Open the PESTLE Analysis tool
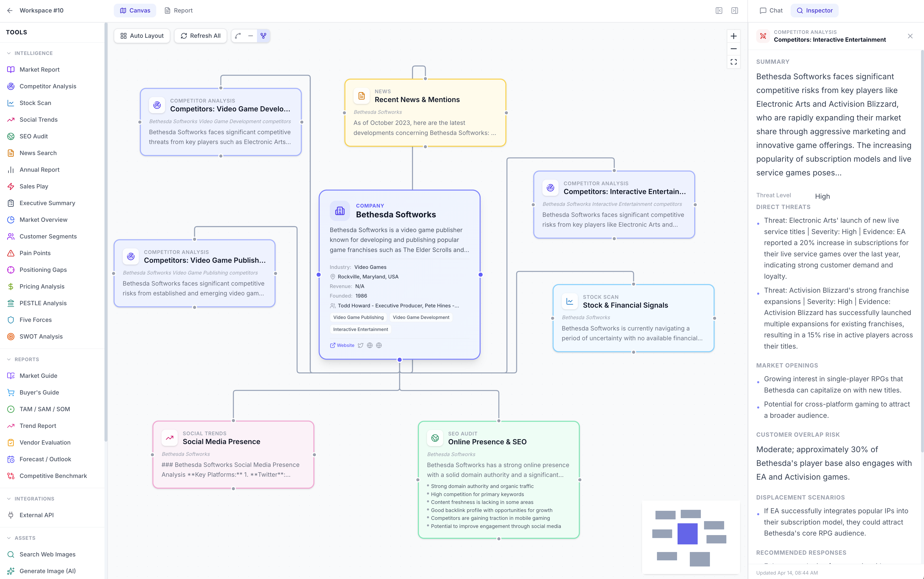This screenshot has height=579, width=924. (x=43, y=303)
